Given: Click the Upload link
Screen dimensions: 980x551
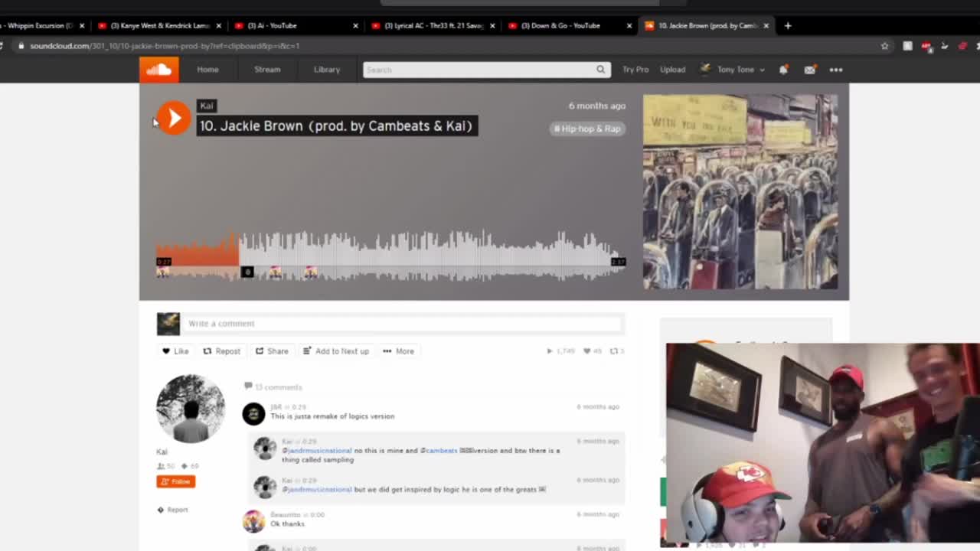Looking at the screenshot, I should [672, 70].
